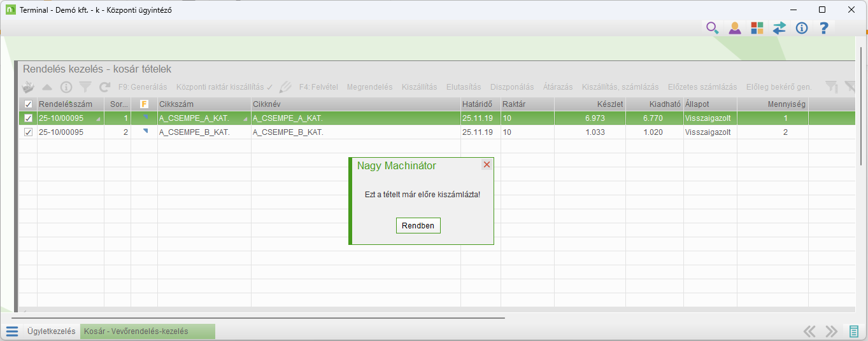Switch to the Ügyletkezelés tab
The height and width of the screenshot is (341, 868).
point(51,331)
